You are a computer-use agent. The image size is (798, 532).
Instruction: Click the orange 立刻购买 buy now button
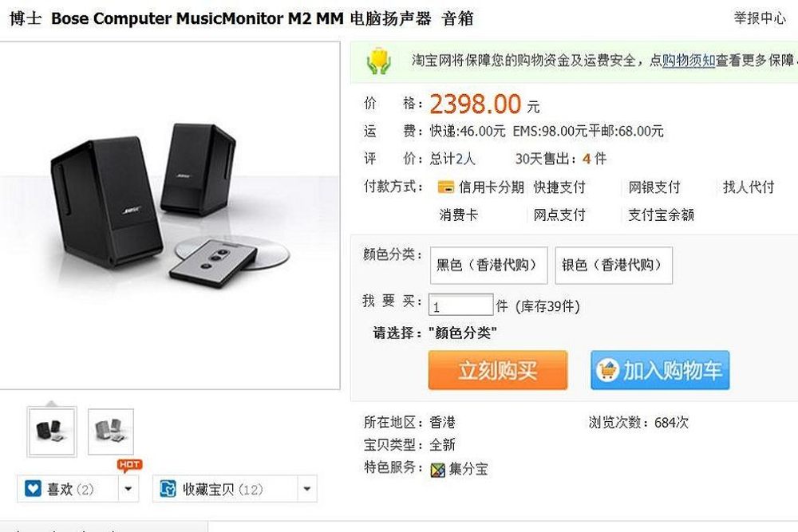(498, 370)
